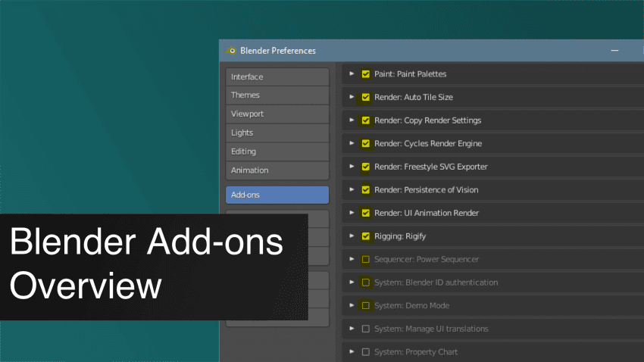This screenshot has width=644, height=362.
Task: Disable Copy Render Settings add-on
Action: [365, 120]
